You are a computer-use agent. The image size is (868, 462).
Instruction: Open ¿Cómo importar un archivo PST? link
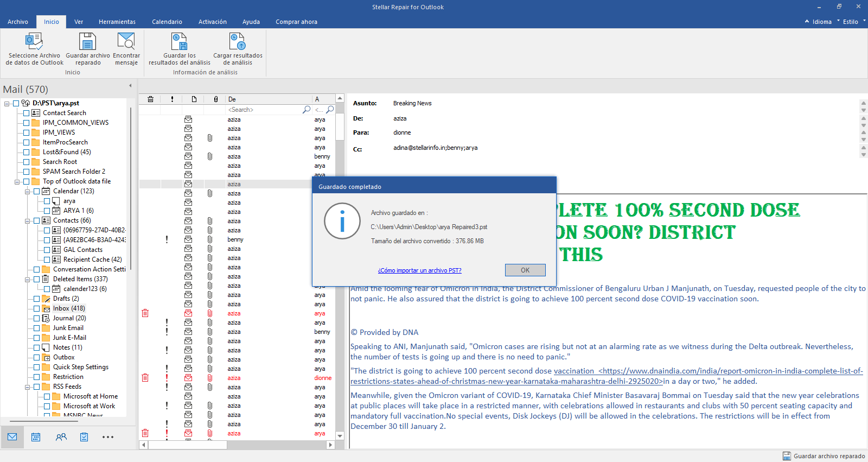click(x=419, y=270)
